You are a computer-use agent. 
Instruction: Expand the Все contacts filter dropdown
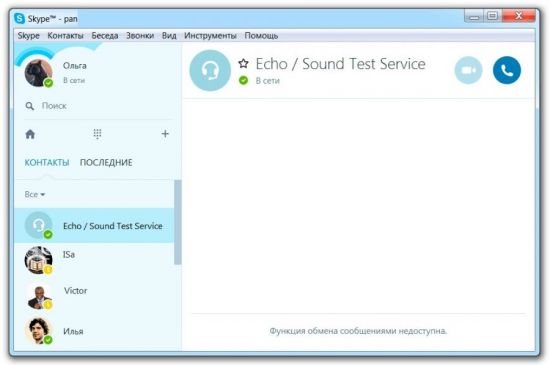[x=35, y=194]
